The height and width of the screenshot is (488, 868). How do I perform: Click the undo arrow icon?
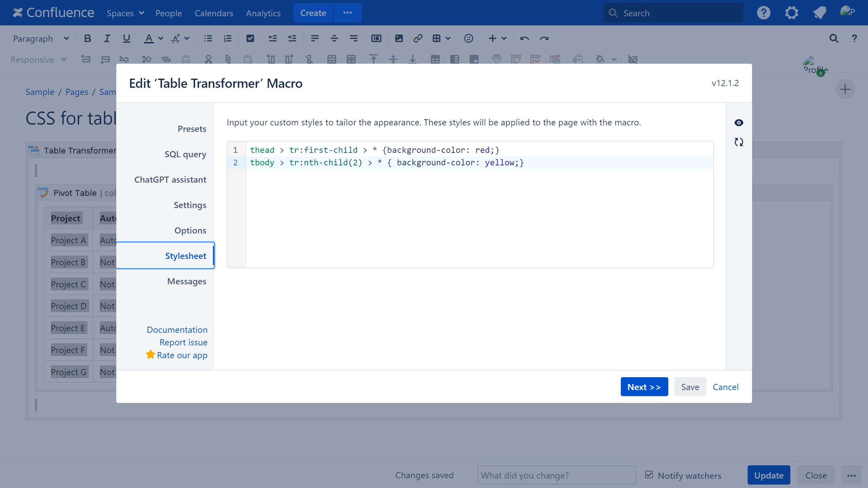pos(524,39)
